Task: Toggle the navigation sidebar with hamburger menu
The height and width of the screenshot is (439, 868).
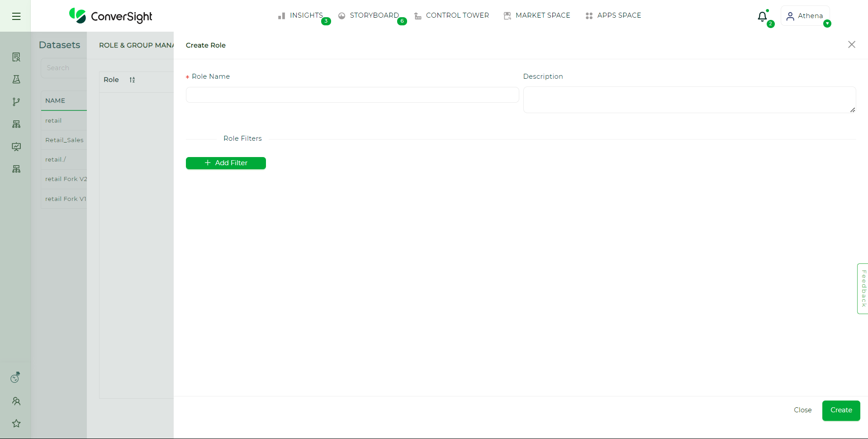Action: (x=16, y=16)
